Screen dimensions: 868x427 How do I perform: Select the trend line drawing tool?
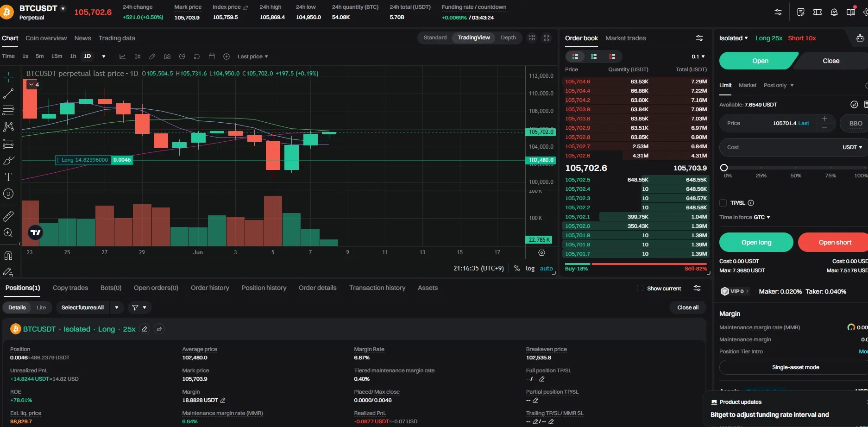click(x=8, y=94)
